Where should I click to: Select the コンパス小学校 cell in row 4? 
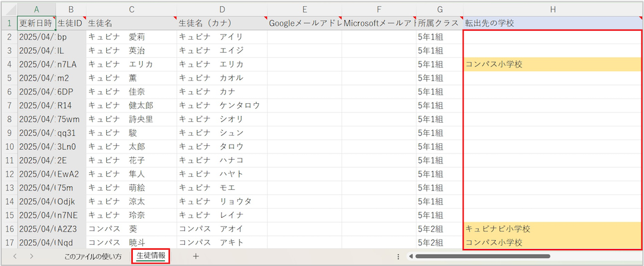point(552,64)
